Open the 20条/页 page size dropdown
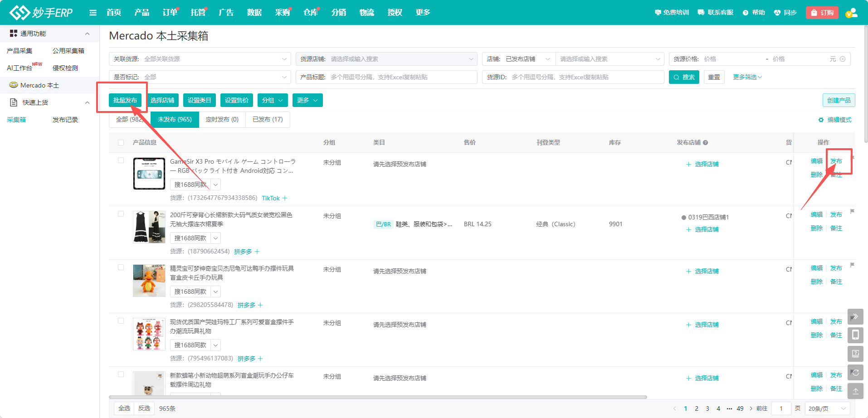 [827, 408]
